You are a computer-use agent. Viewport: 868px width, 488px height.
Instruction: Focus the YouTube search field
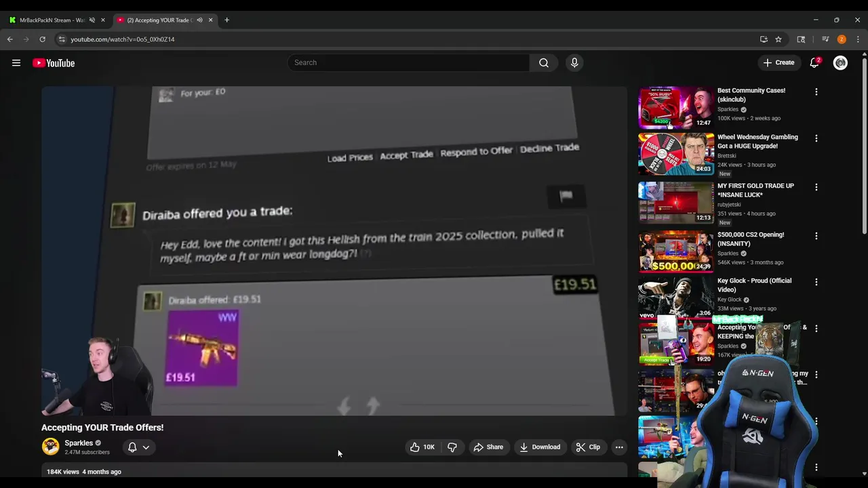[409, 62]
